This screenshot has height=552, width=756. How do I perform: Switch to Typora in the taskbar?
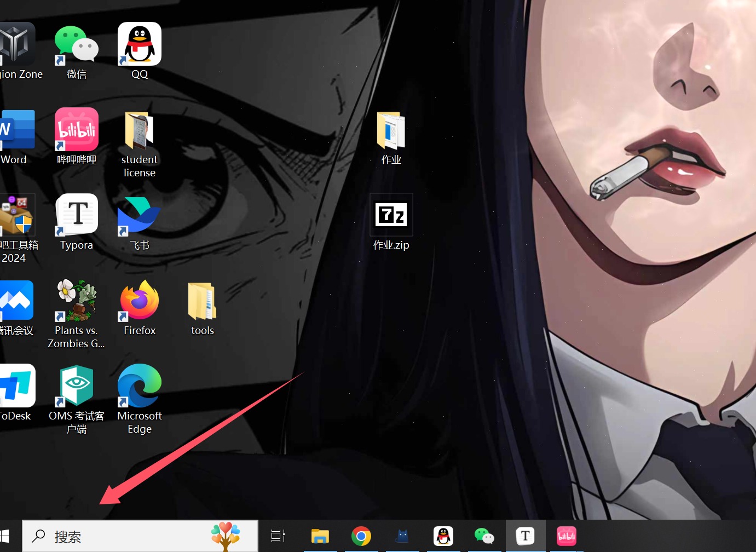(525, 536)
